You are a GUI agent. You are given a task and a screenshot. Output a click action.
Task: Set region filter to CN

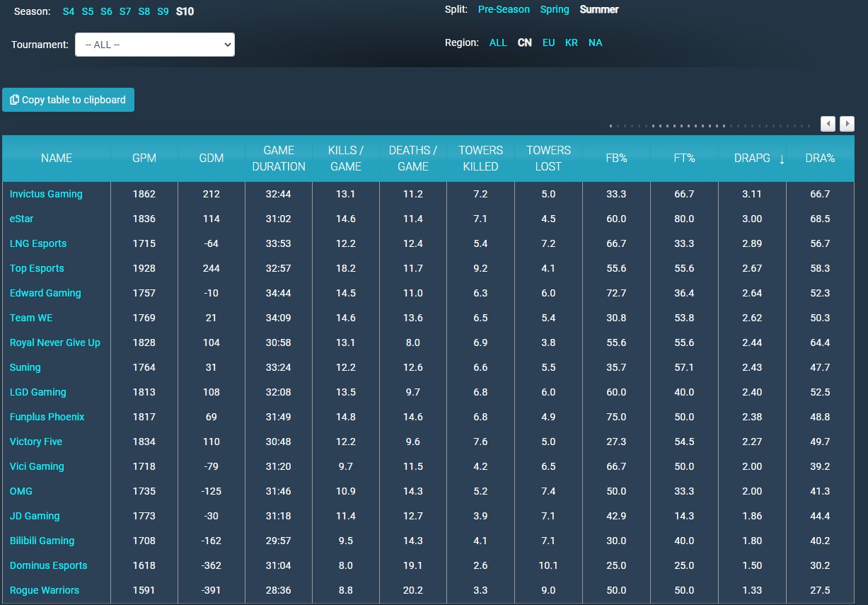(x=525, y=42)
